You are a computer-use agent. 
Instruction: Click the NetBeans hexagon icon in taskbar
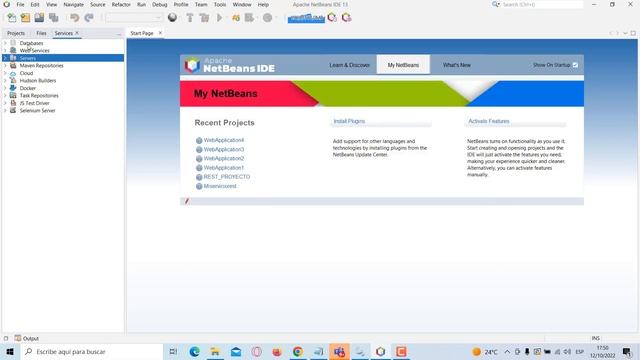[380, 351]
